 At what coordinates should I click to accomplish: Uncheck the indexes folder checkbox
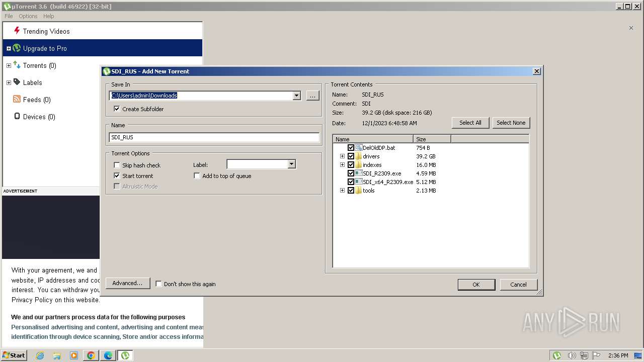click(x=351, y=165)
